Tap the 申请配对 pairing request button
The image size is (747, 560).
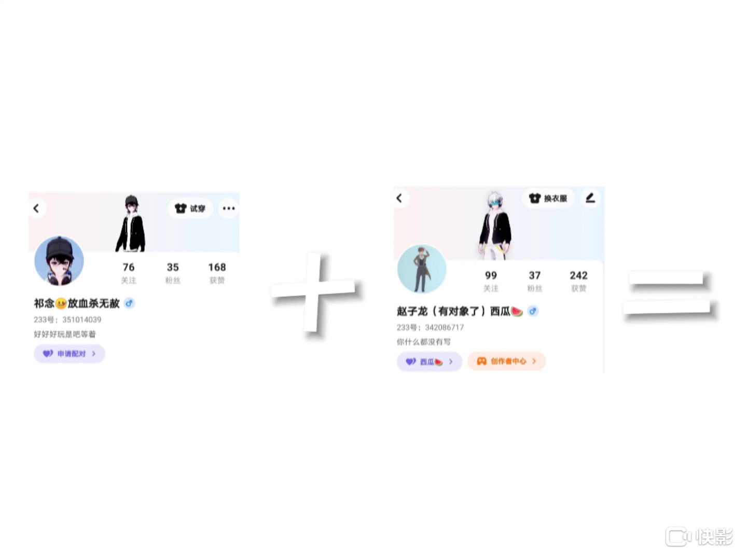click(x=70, y=354)
